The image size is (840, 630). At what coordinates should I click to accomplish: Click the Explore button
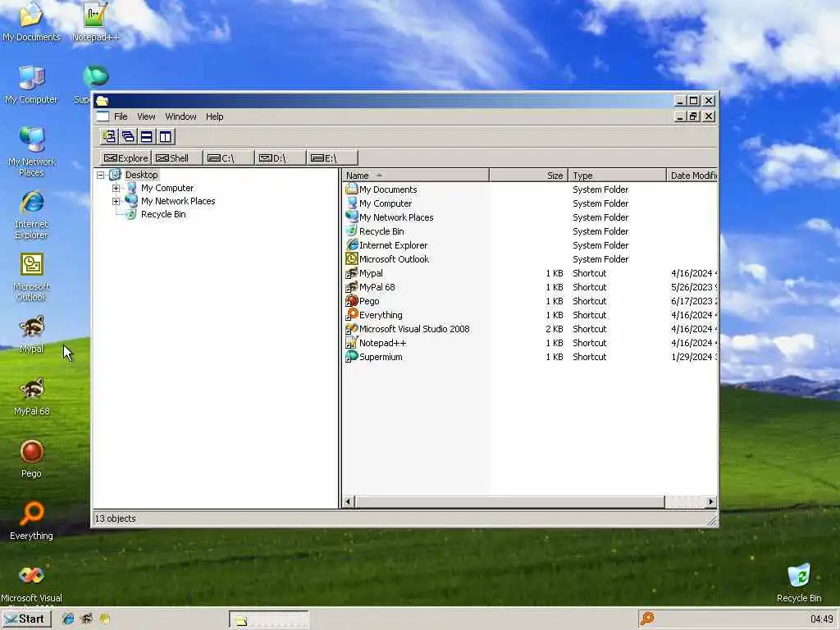pyautogui.click(x=126, y=158)
